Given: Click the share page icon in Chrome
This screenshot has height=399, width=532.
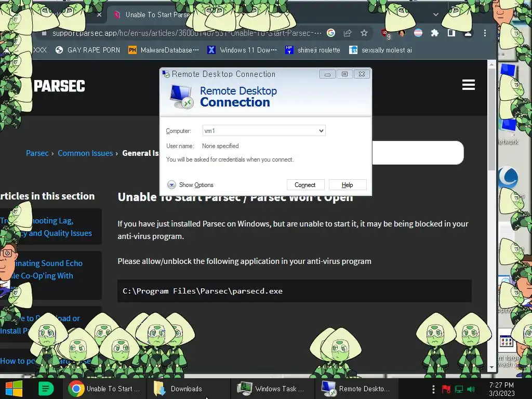Looking at the screenshot, I should [x=348, y=33].
